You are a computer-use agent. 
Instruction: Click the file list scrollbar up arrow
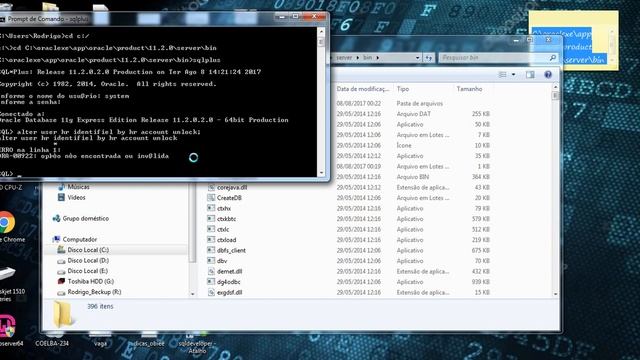pos(555,88)
